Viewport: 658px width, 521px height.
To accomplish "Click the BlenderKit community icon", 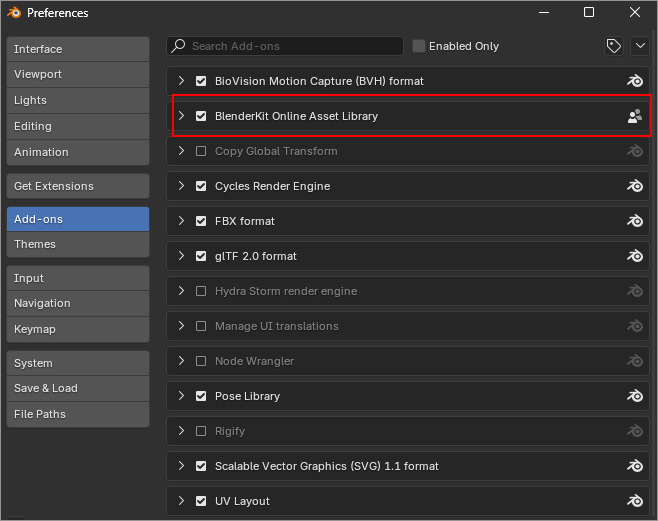I will click(634, 116).
